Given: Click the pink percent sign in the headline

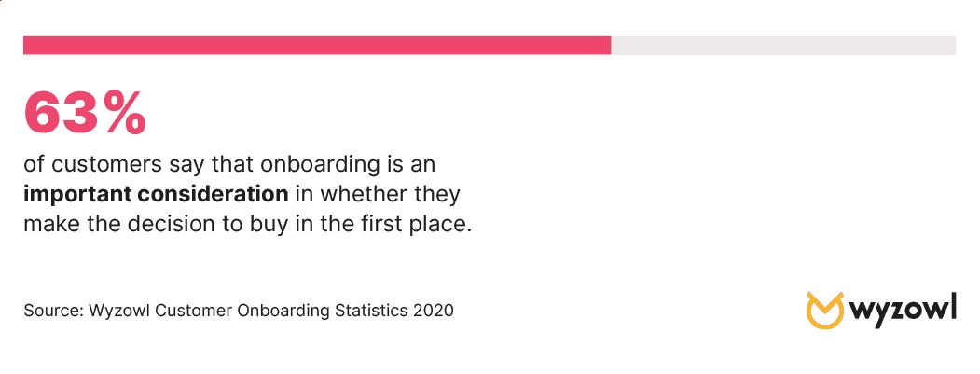Looking at the screenshot, I should click(126, 113).
